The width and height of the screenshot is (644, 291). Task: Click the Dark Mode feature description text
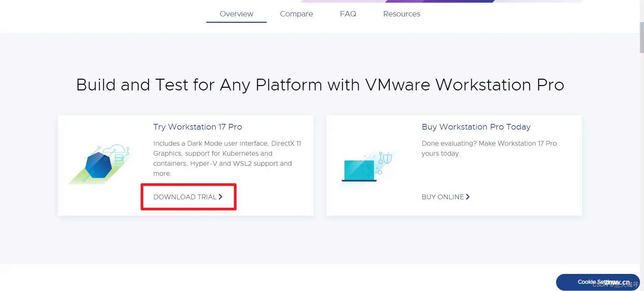227,158
